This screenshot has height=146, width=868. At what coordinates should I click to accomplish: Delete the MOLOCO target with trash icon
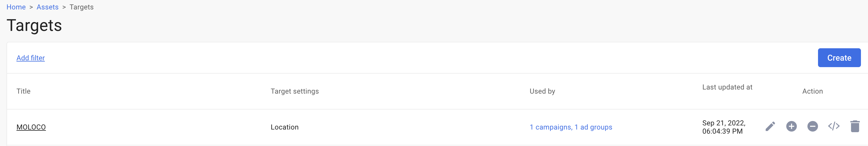click(855, 127)
